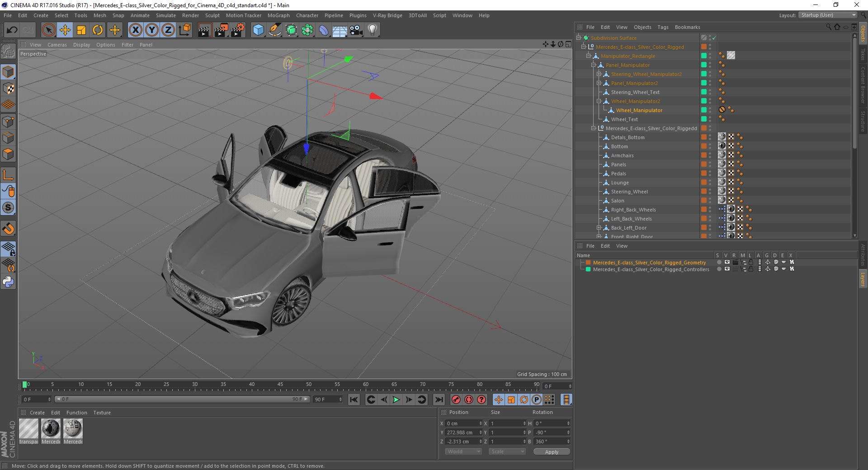Add a Cube primitive object
The image size is (868, 470).
(x=258, y=30)
